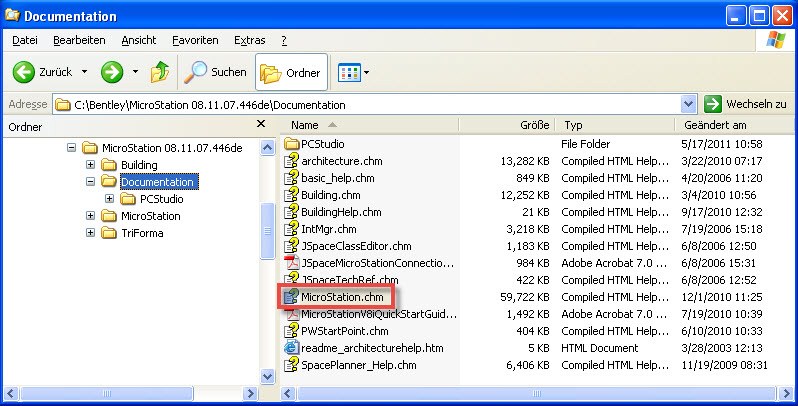
Task: Select MicroStation 08.11.07.446de root folder in tree
Action: 172,148
